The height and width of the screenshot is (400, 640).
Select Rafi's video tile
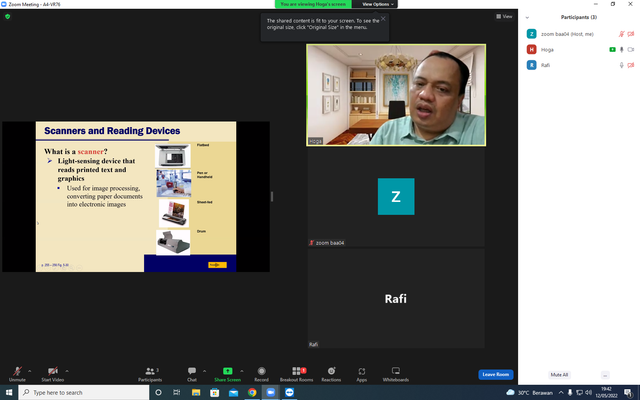coord(396,298)
